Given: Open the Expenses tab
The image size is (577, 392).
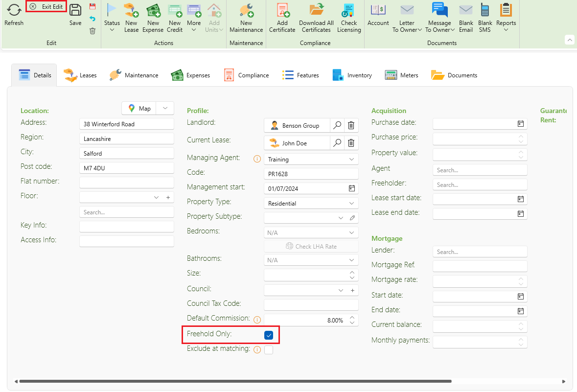Looking at the screenshot, I should (190, 75).
